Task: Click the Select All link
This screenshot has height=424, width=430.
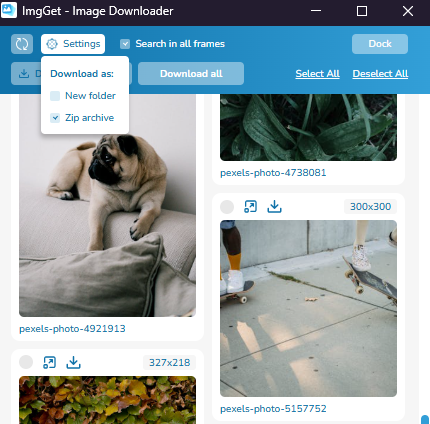Action: point(317,74)
